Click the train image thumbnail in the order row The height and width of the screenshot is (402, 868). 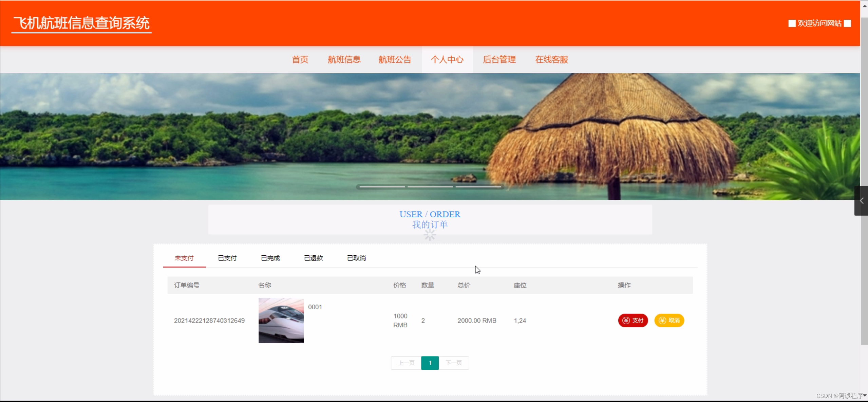click(x=281, y=320)
